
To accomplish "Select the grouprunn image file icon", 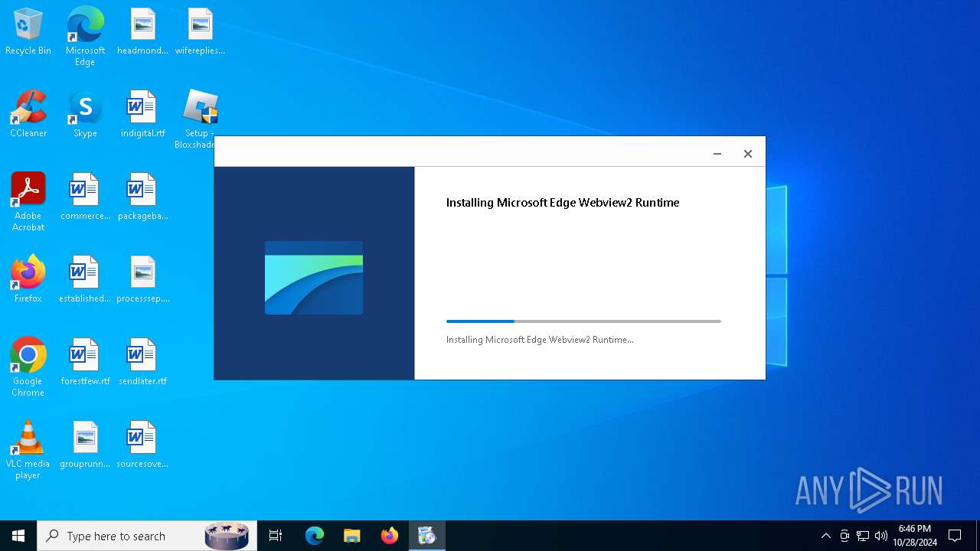I will tap(85, 445).
